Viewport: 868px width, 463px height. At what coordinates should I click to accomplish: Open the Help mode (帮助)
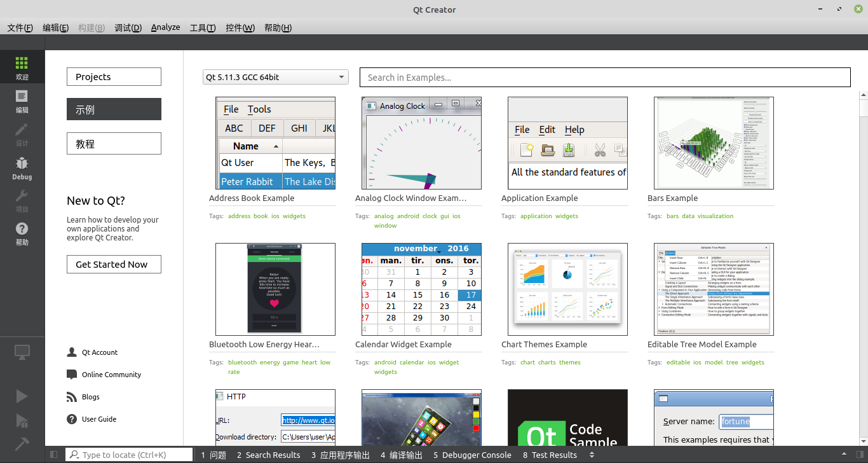22,234
